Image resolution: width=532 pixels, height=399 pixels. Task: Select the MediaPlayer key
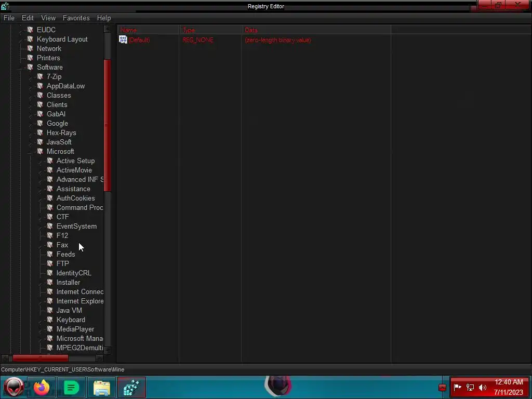coord(75,329)
